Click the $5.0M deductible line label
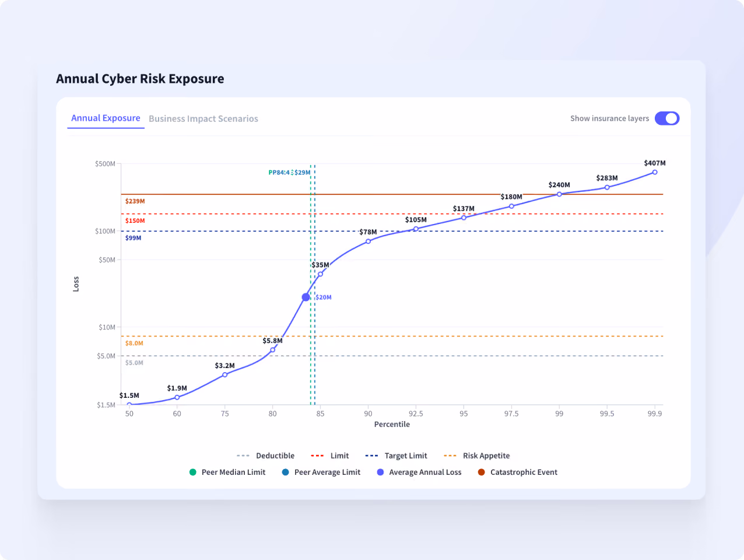This screenshot has height=560, width=744. pos(134,363)
